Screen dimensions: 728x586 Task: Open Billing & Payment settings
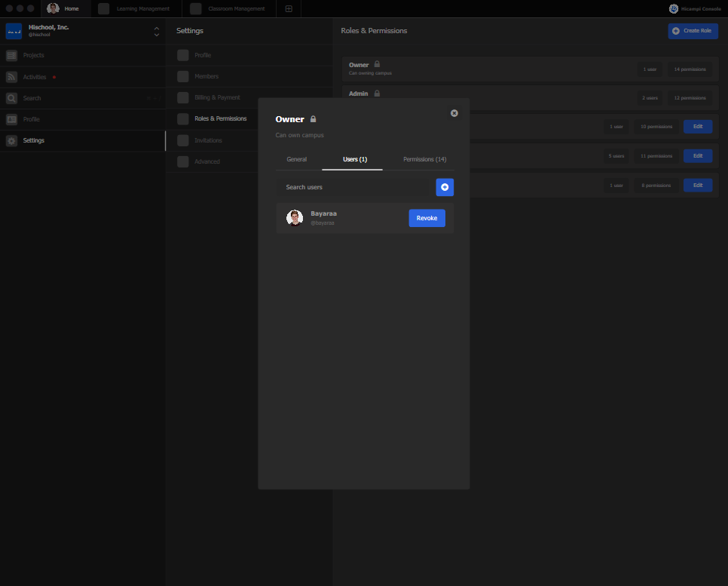coord(217,97)
